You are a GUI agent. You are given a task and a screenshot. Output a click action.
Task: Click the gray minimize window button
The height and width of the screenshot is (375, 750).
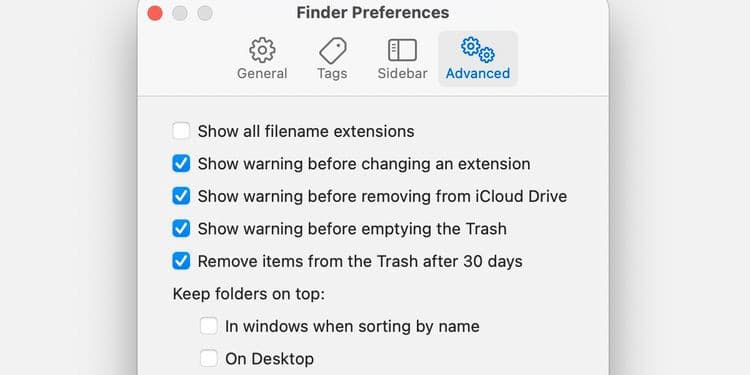(180, 13)
